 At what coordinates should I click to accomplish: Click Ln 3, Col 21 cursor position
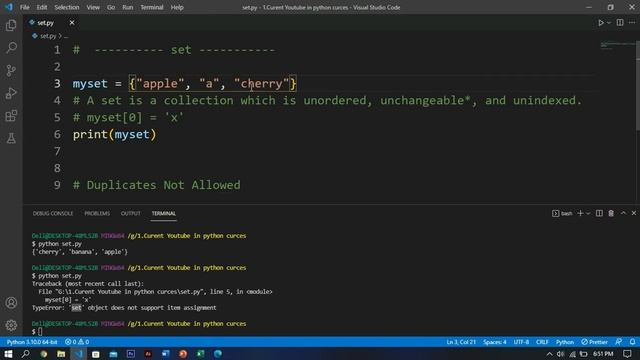coord(461,342)
